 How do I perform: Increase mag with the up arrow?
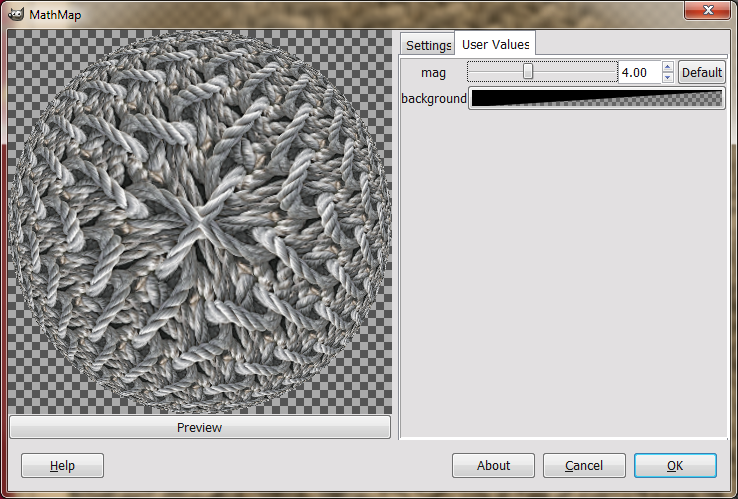point(668,67)
